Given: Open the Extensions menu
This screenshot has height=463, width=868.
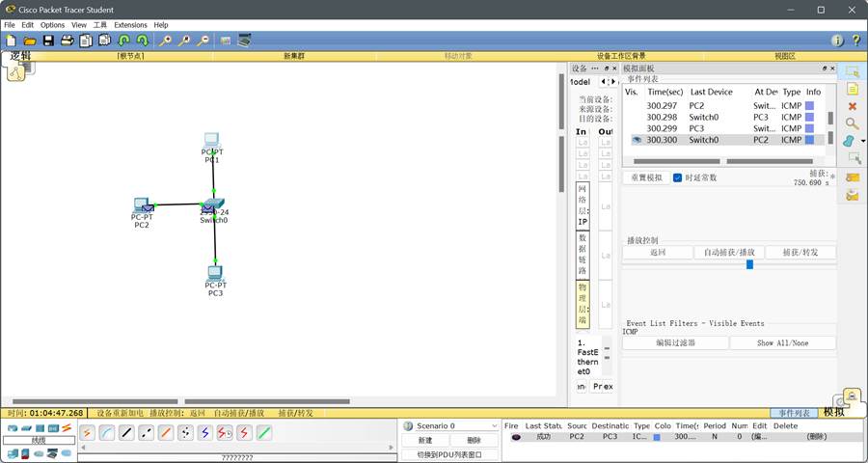Looking at the screenshot, I should point(130,25).
